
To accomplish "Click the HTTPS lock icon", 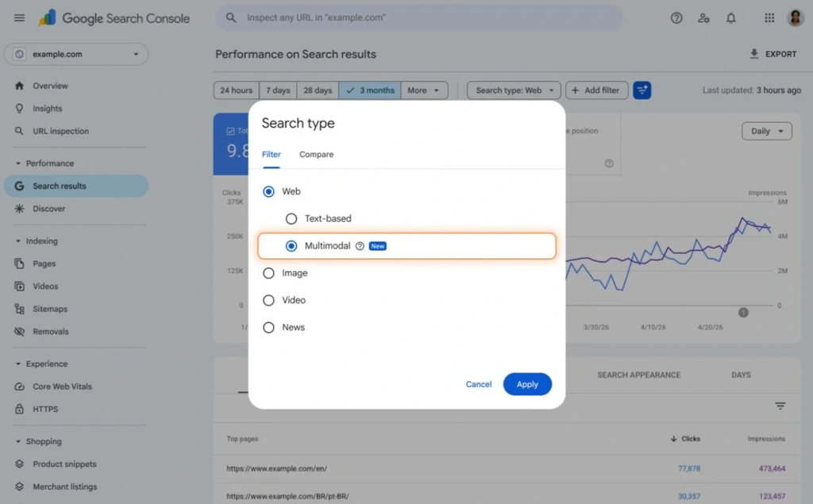I will coord(19,409).
